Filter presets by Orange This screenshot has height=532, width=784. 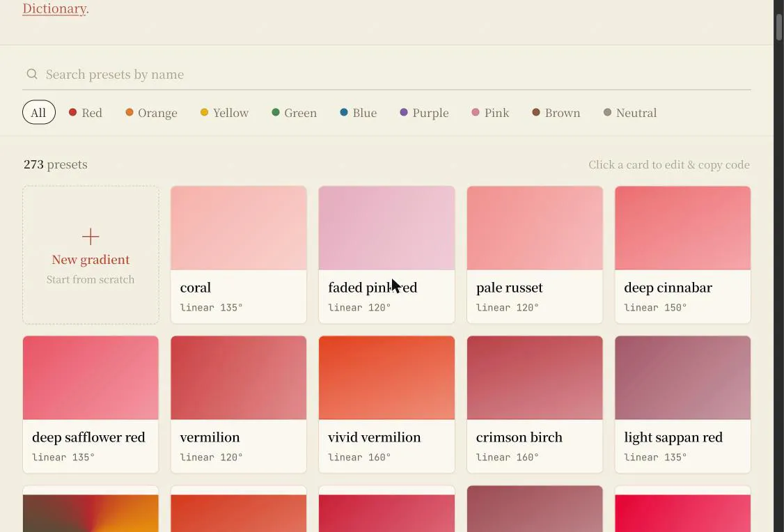pyautogui.click(x=152, y=113)
